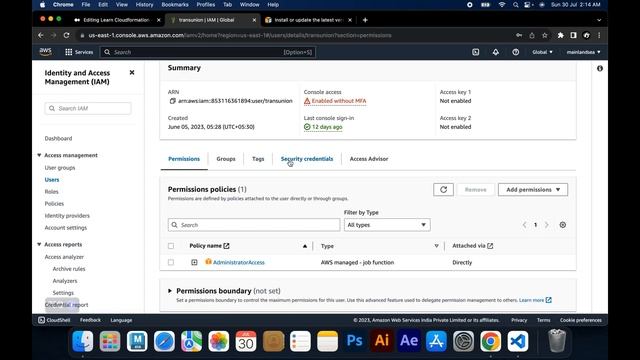Open Finder from the dock
The image size is (640, 360).
(82, 341)
